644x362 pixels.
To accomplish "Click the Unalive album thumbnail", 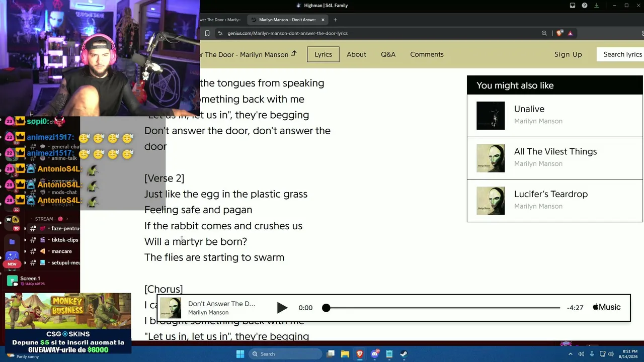I will [491, 116].
